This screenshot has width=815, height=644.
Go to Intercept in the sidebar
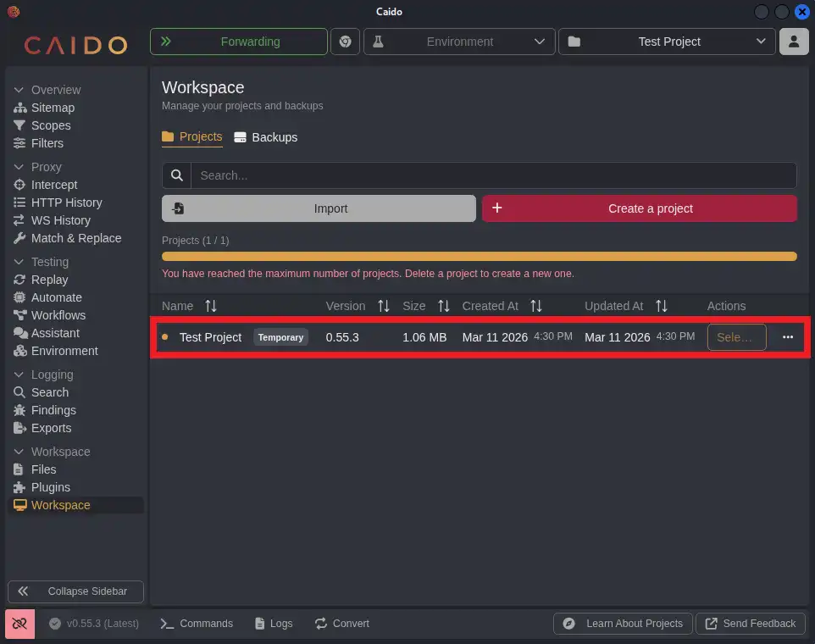coord(54,185)
